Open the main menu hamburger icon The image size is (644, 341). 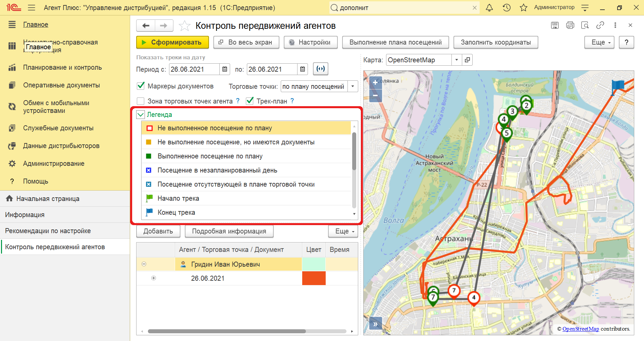32,8
